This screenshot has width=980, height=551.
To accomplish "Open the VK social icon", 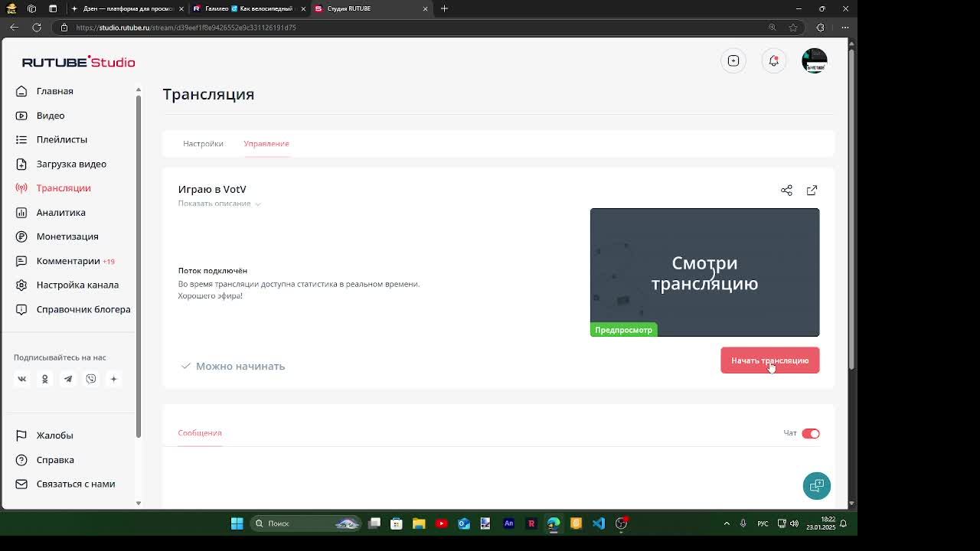I will coord(22,379).
